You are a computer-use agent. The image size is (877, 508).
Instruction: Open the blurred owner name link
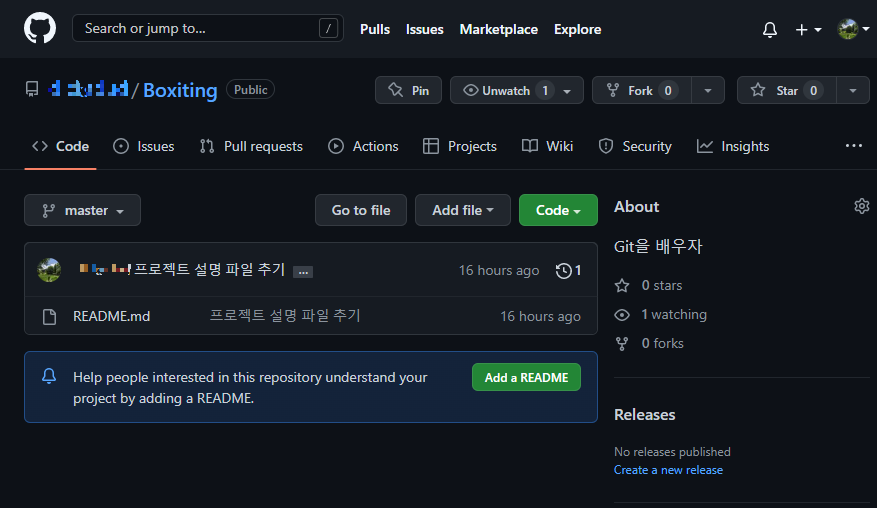tap(88, 89)
